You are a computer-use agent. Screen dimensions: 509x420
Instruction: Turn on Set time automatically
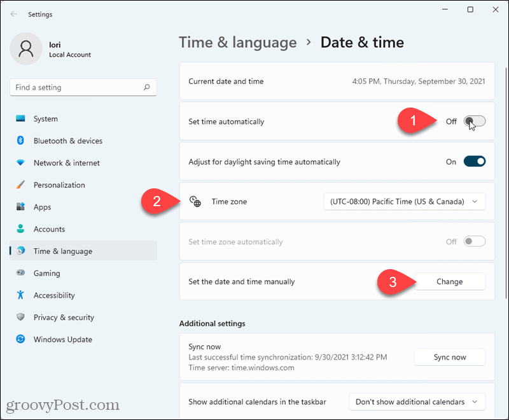[473, 121]
